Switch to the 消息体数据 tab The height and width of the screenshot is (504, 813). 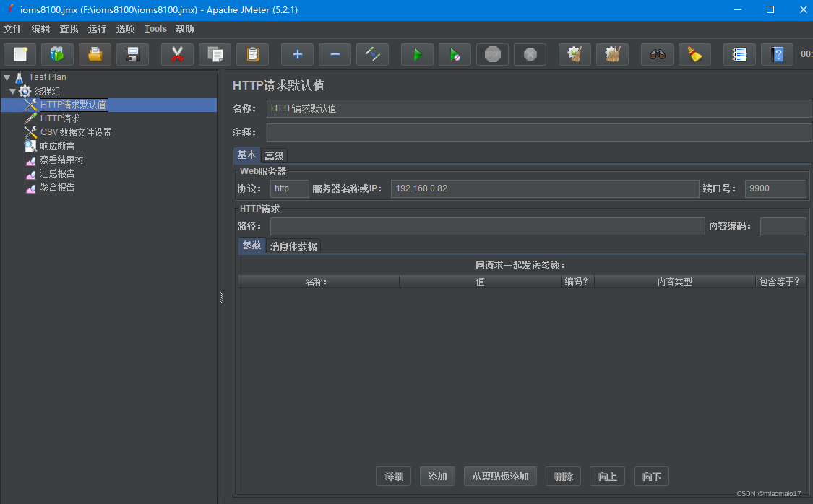coord(293,246)
